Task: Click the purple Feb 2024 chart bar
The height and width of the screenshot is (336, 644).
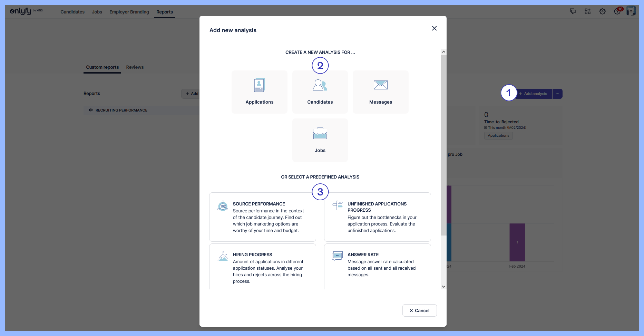Action: point(517,242)
